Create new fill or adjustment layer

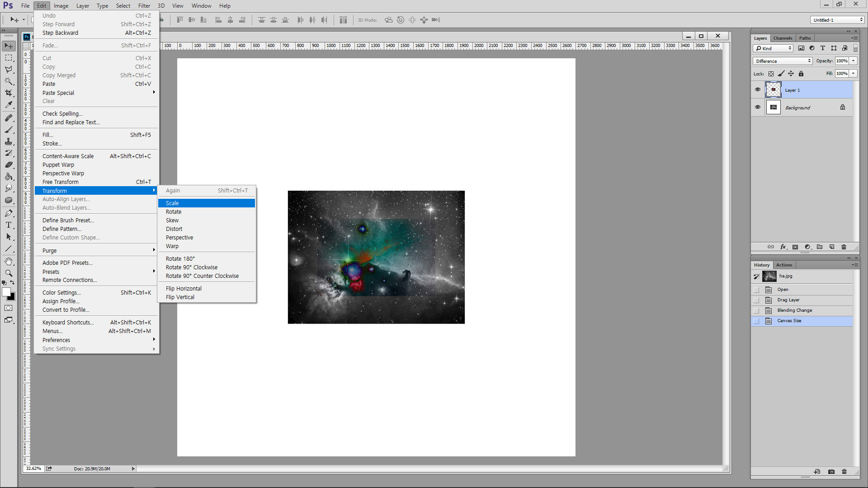808,247
